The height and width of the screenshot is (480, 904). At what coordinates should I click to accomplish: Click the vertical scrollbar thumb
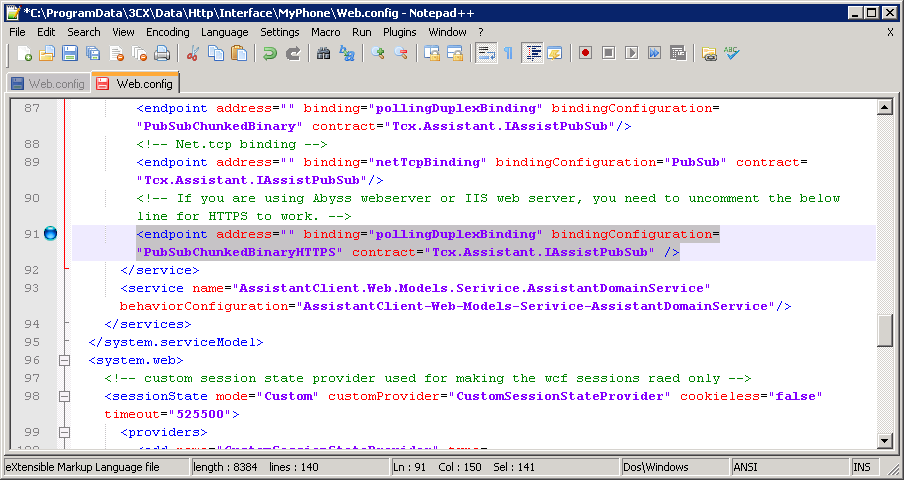(884, 330)
